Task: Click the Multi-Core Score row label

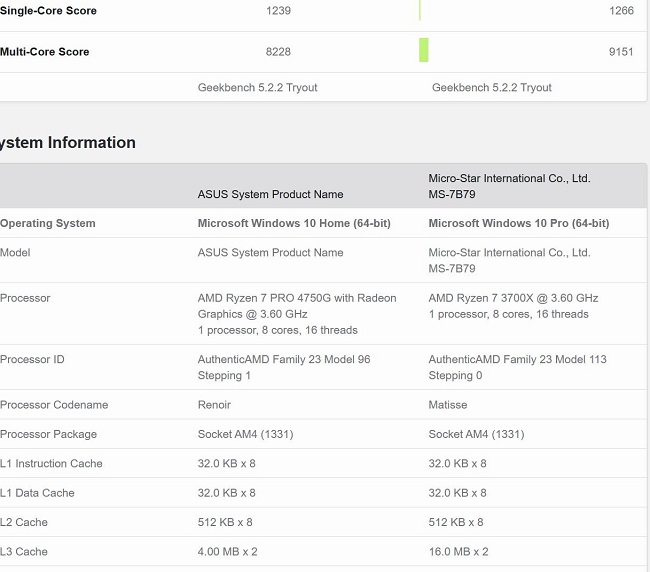Action: point(44,52)
